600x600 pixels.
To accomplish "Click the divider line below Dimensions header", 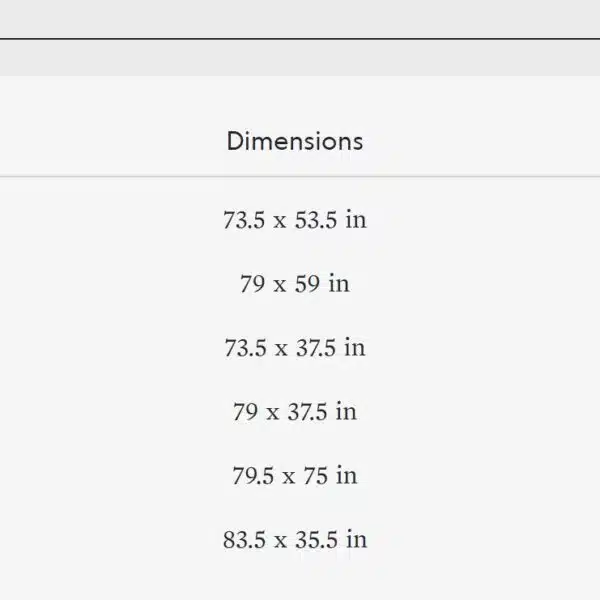I will click(x=300, y=176).
